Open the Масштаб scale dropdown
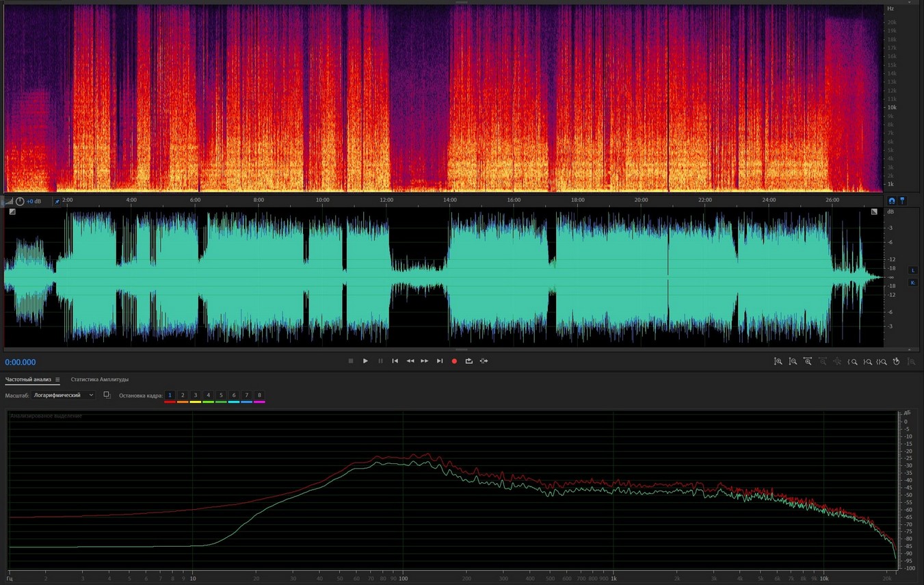Viewport: 924px width, 585px height. click(64, 395)
